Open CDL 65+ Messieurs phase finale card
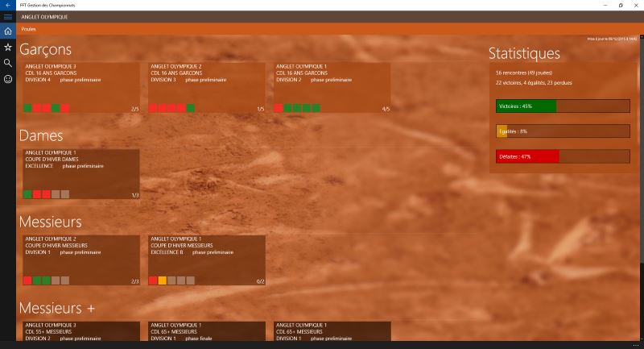The image size is (644, 349). (207, 331)
